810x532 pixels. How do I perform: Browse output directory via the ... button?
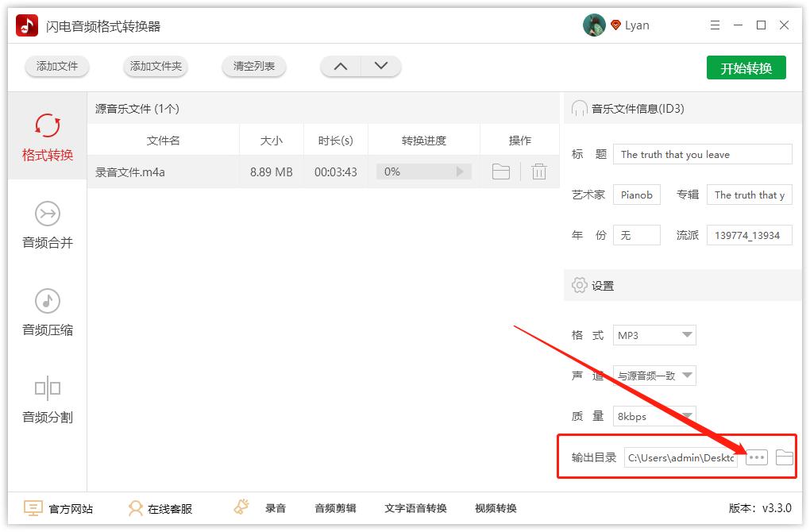coord(756,457)
